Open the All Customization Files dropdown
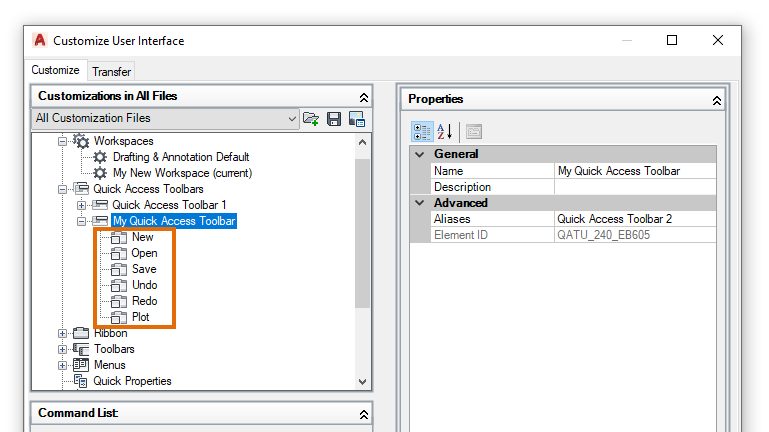 click(x=292, y=119)
